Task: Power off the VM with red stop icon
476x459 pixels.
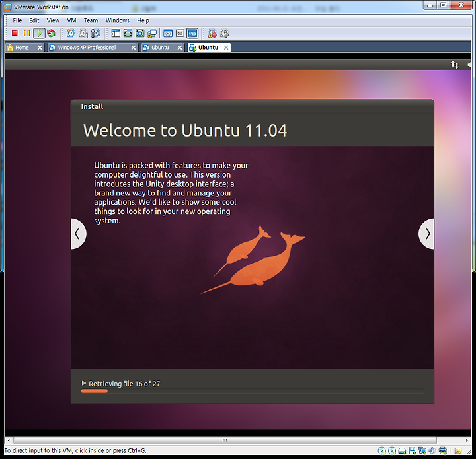Action: pos(15,33)
